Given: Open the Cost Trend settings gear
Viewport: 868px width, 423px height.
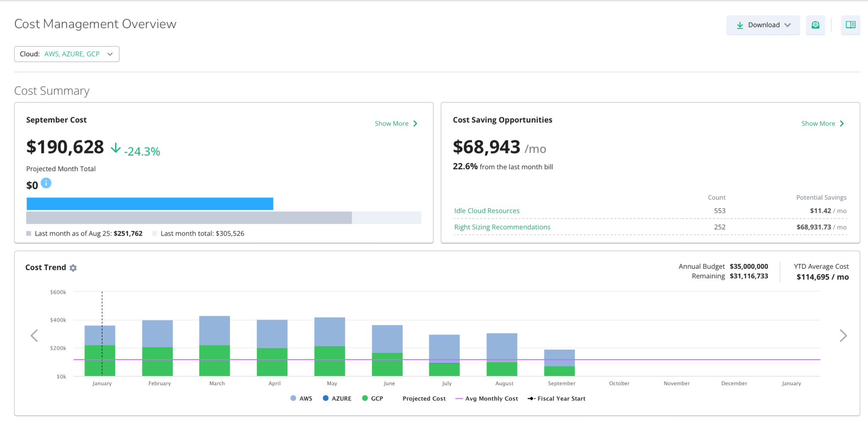Looking at the screenshot, I should (73, 267).
